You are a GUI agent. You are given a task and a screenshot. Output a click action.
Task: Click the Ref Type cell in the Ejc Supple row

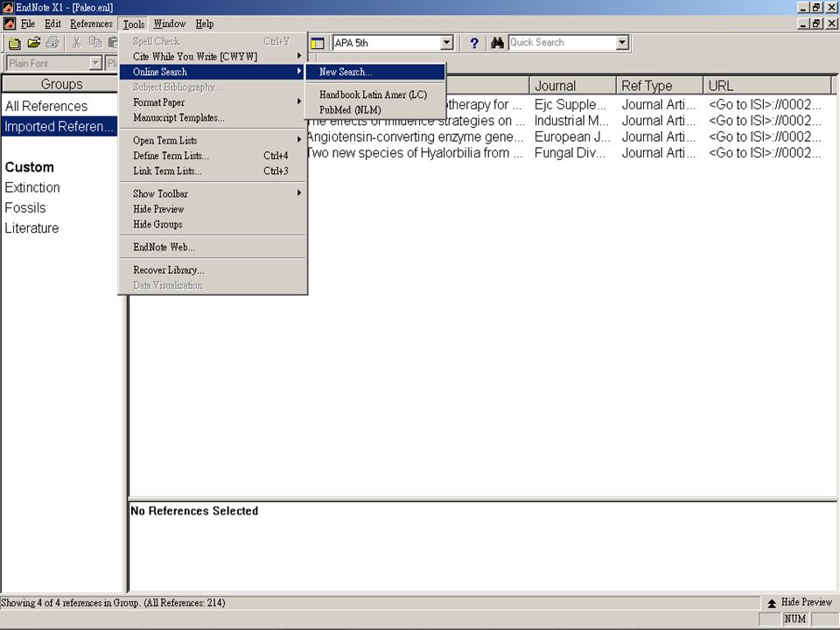[x=659, y=104]
